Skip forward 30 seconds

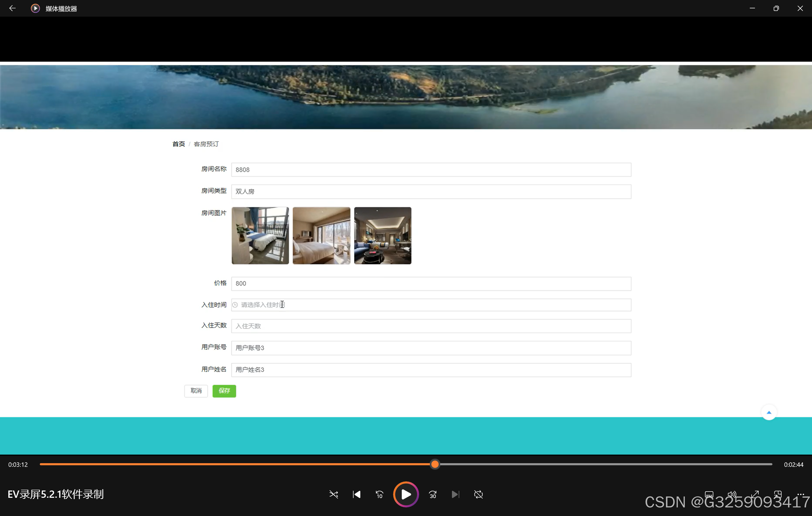tap(433, 494)
